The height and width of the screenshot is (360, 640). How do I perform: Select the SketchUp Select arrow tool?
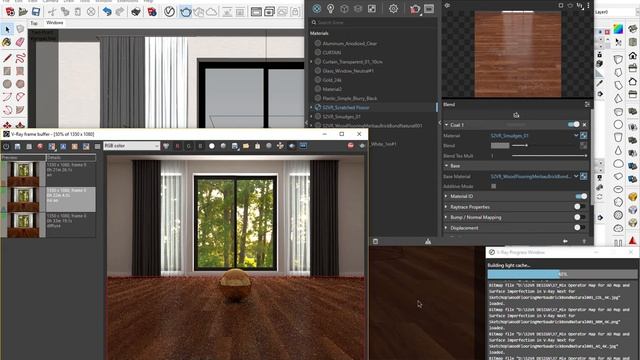tap(7, 29)
